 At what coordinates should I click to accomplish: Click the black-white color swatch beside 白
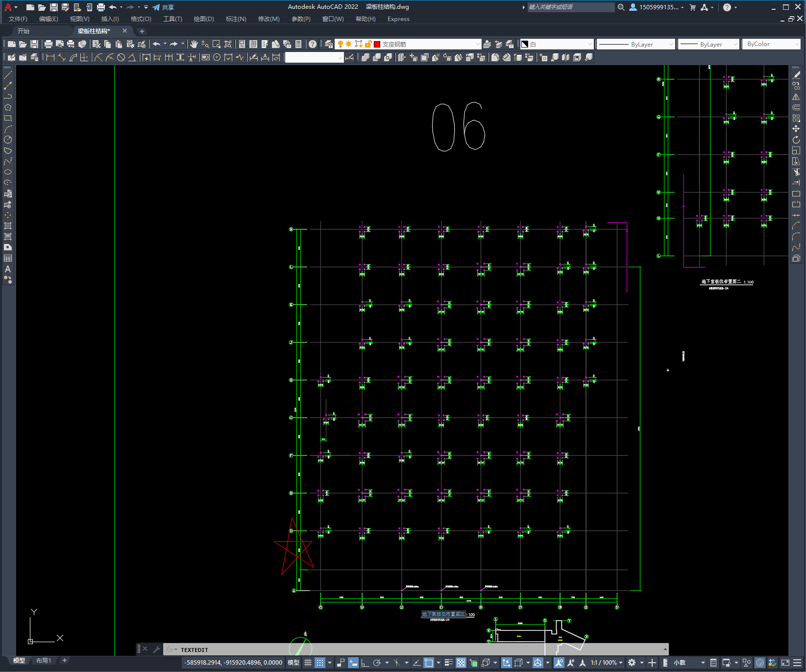point(525,44)
